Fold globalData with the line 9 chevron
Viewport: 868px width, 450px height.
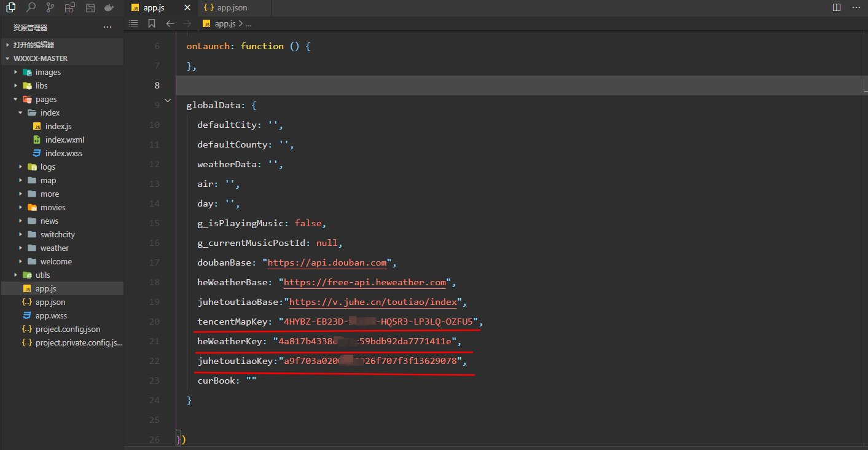pyautogui.click(x=168, y=101)
